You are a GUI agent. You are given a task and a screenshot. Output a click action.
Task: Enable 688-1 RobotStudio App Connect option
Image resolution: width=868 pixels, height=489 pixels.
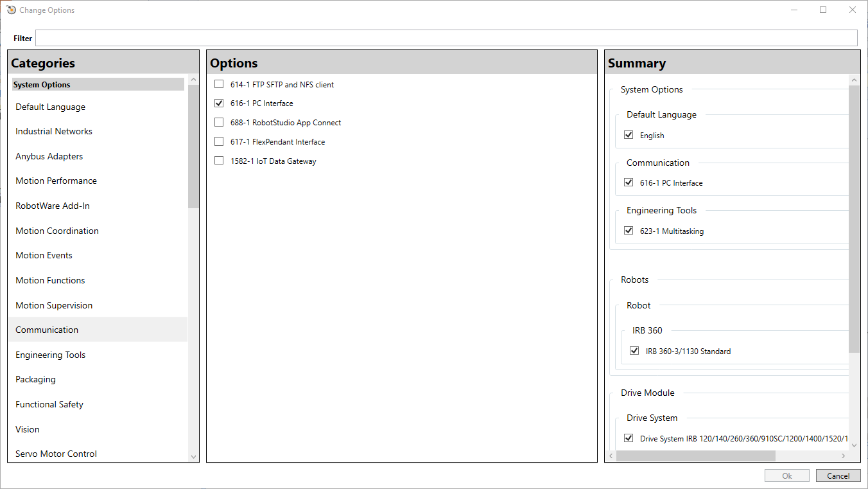point(219,122)
